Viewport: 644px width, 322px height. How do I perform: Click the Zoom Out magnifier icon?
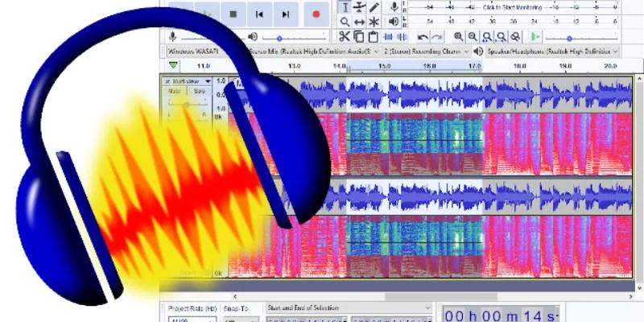[x=473, y=37]
